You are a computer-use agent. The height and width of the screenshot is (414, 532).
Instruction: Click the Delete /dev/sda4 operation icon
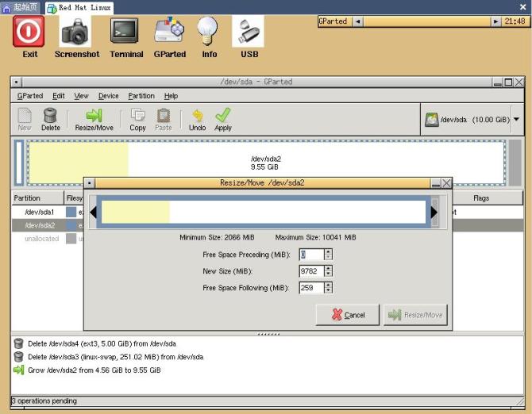pyautogui.click(x=19, y=343)
